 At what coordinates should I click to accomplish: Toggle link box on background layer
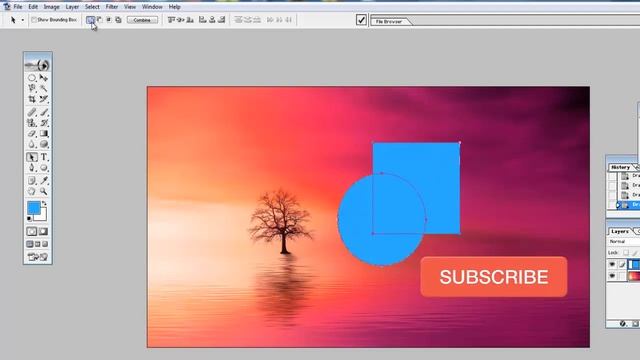(622, 276)
